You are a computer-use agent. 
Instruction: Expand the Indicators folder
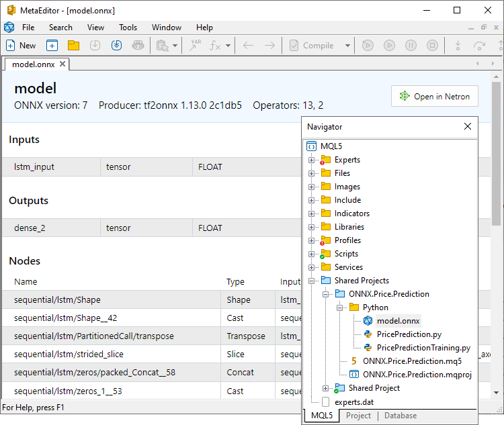(x=311, y=214)
